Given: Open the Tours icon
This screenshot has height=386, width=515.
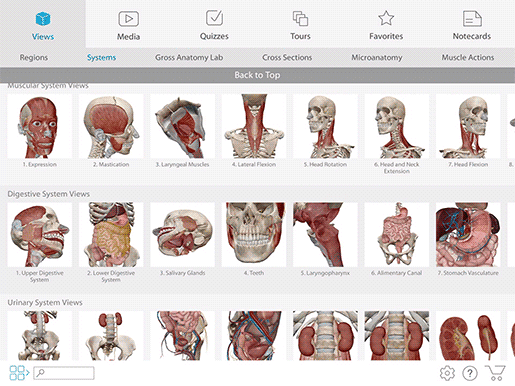Looking at the screenshot, I should [x=300, y=18].
